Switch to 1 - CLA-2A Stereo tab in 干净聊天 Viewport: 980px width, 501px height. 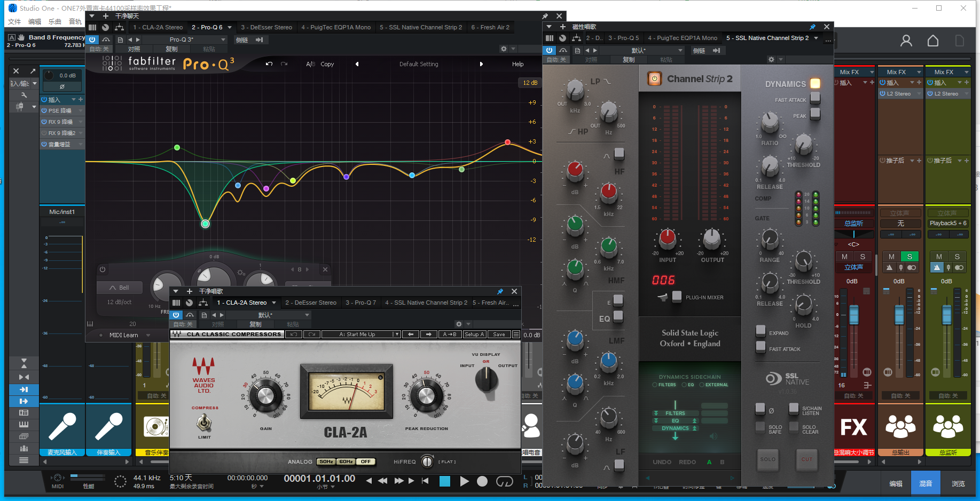click(x=158, y=27)
